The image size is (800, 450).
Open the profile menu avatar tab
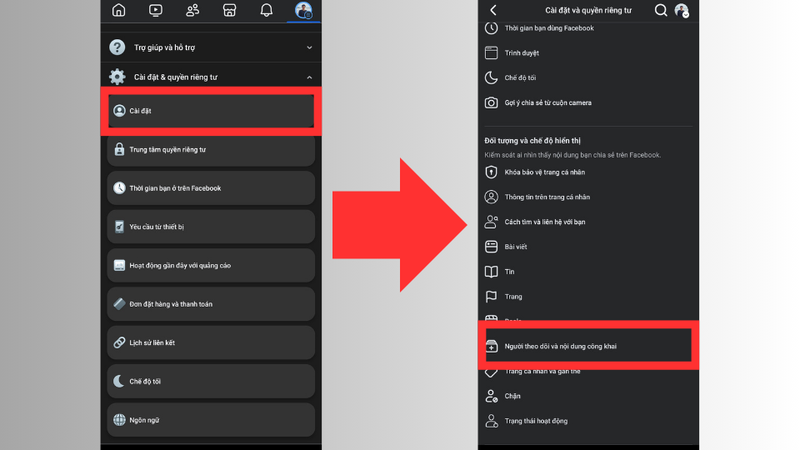[x=304, y=10]
